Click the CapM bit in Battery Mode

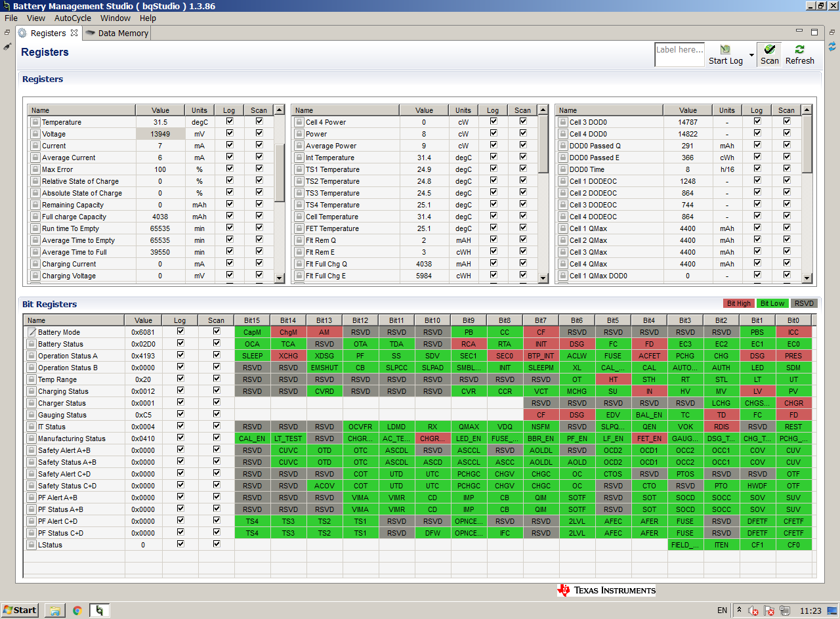tap(252, 332)
